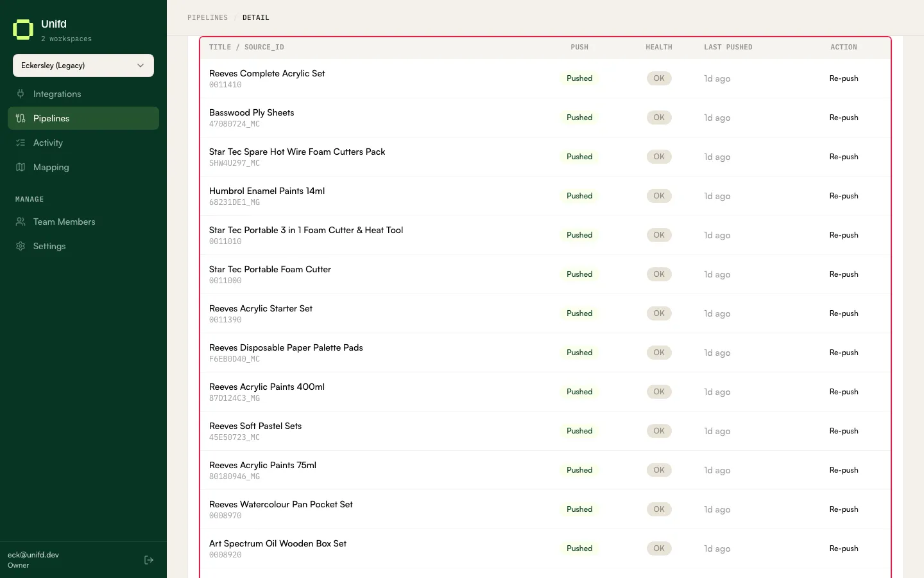The height and width of the screenshot is (578, 924).
Task: Re-push Reeves Complete Acrylic Set
Action: tap(844, 78)
